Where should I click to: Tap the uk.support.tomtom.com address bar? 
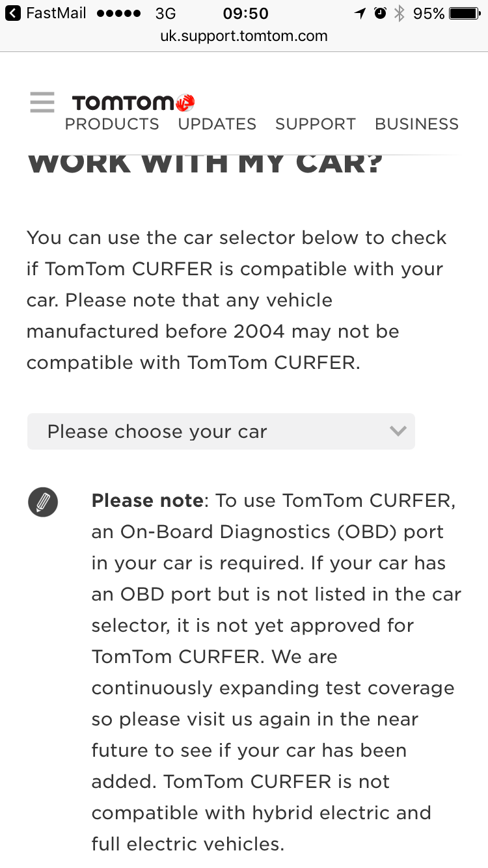pyautogui.click(x=244, y=36)
